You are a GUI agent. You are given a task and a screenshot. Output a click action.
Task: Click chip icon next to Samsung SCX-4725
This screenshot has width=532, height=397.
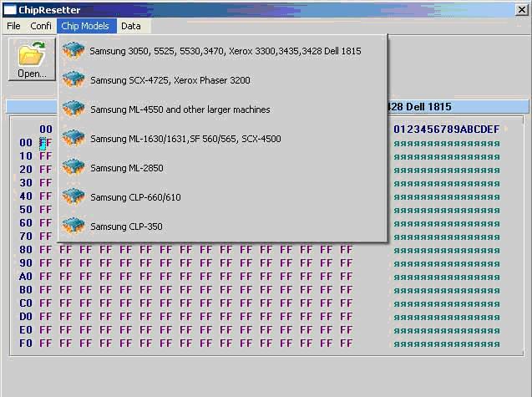[x=73, y=80]
